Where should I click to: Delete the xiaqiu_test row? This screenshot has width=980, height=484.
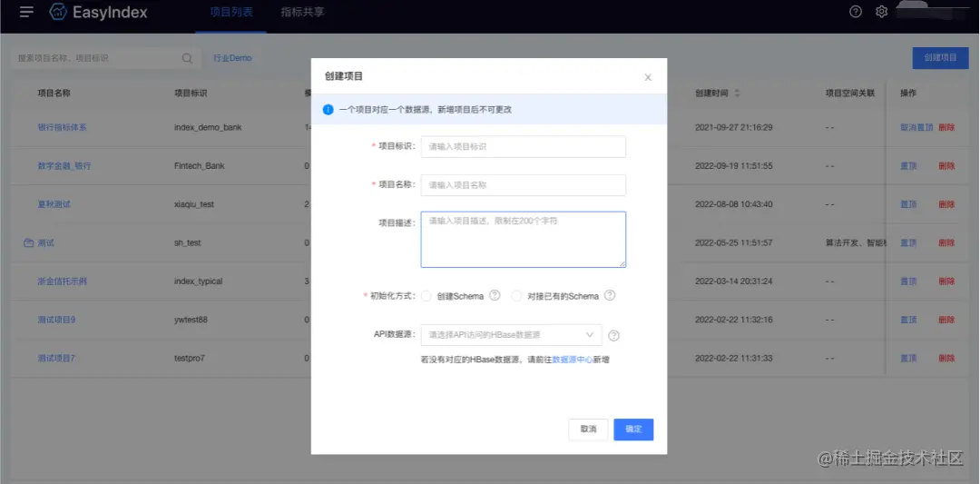pos(946,203)
